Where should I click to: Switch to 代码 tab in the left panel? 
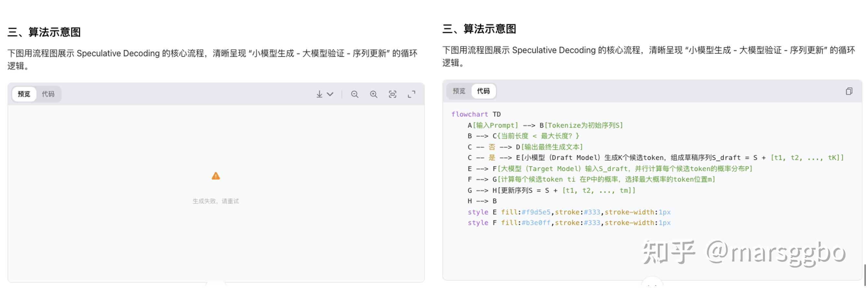pyautogui.click(x=48, y=94)
